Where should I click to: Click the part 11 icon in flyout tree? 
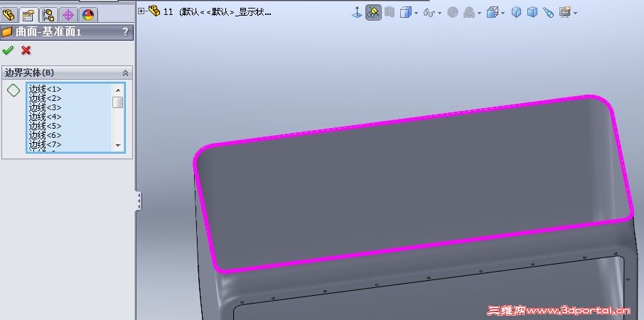[154, 11]
